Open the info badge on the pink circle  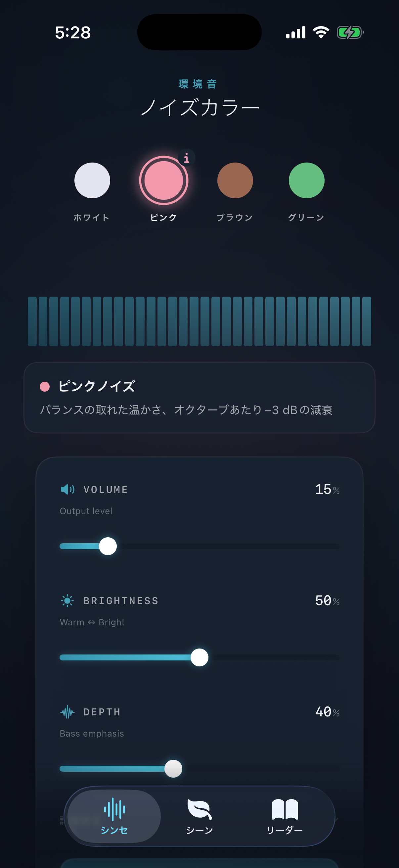coord(187,159)
